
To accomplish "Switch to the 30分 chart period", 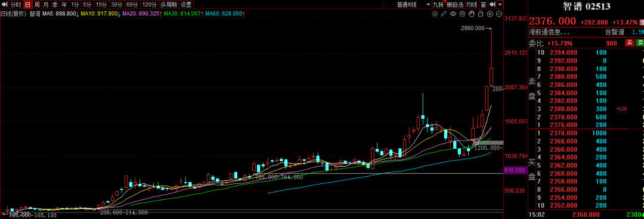I will click(x=117, y=5).
